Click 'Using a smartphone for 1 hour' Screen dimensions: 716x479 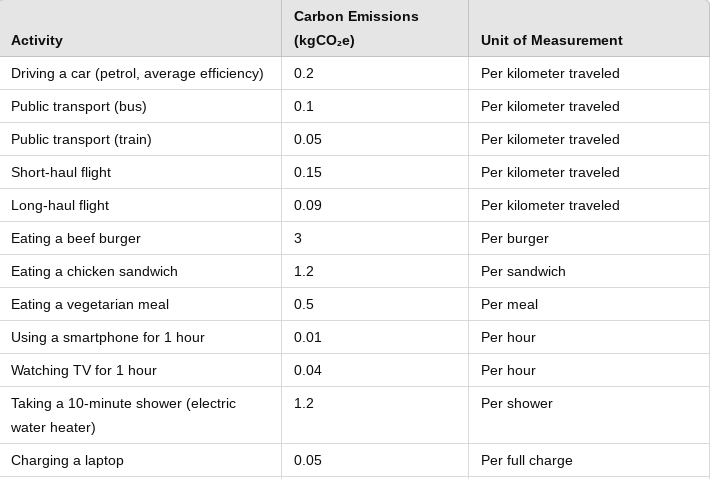pos(108,337)
